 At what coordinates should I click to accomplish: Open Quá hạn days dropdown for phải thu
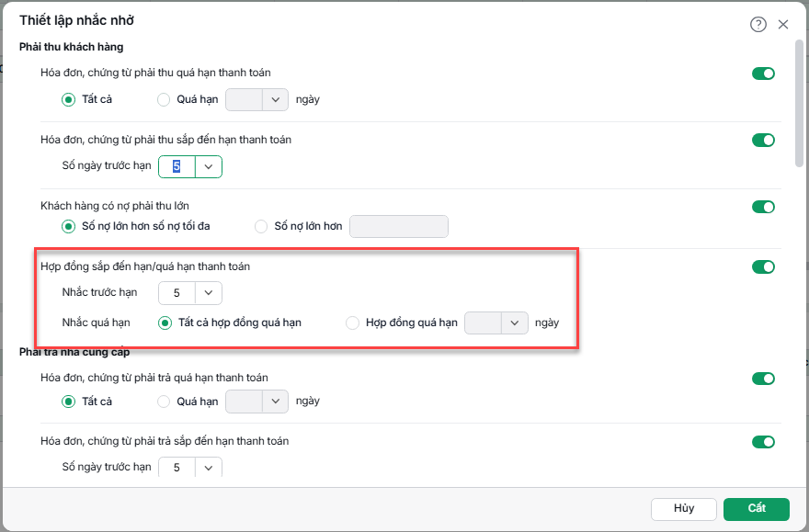click(x=275, y=100)
